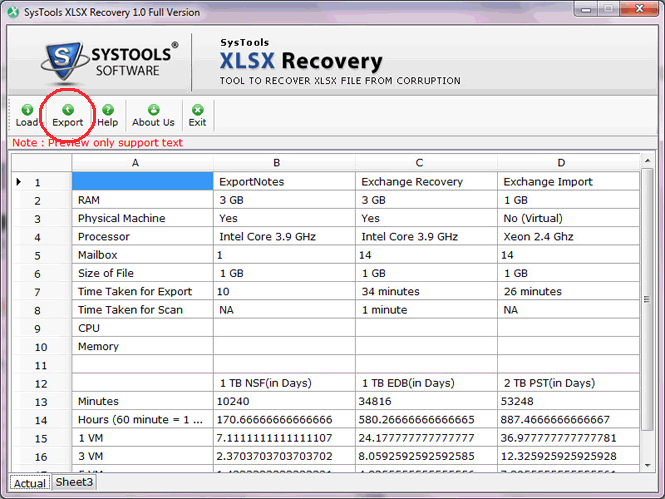Screen dimensions: 665x499
Task: Click the SysTools Software shield logo
Action: click(x=63, y=61)
